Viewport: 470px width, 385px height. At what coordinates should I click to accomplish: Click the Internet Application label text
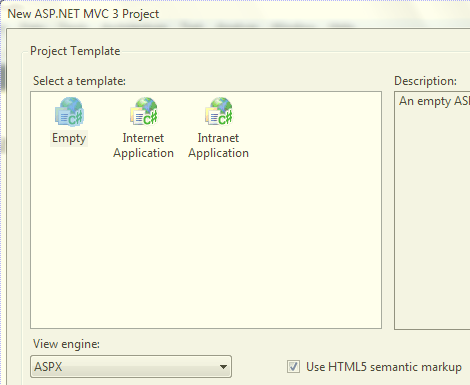click(x=143, y=145)
